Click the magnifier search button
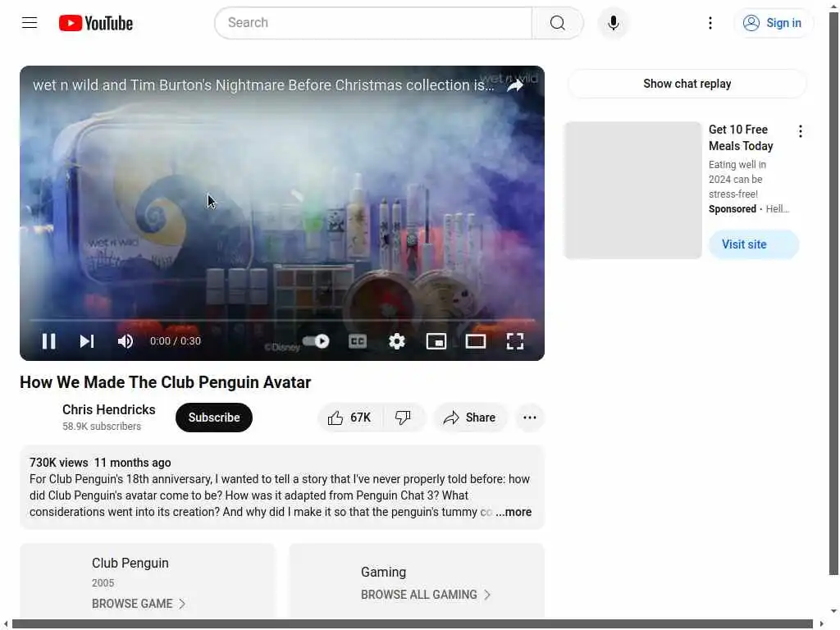 coord(557,22)
